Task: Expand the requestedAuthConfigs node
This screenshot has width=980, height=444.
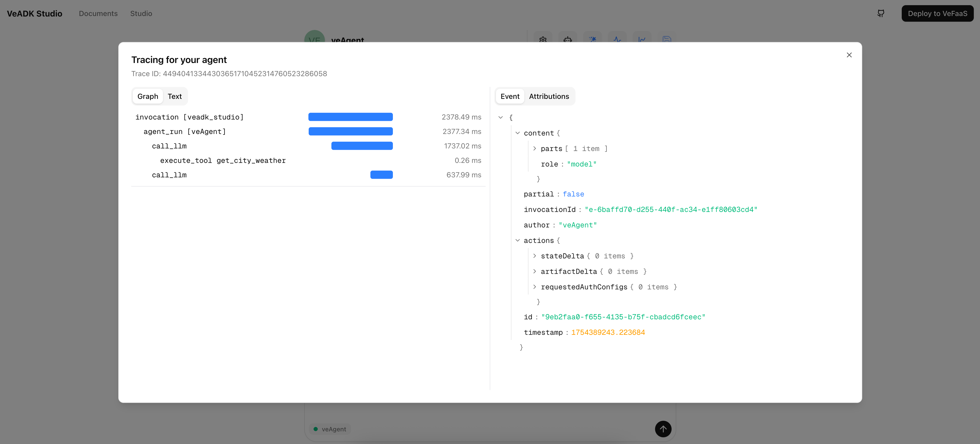Action: 534,287
